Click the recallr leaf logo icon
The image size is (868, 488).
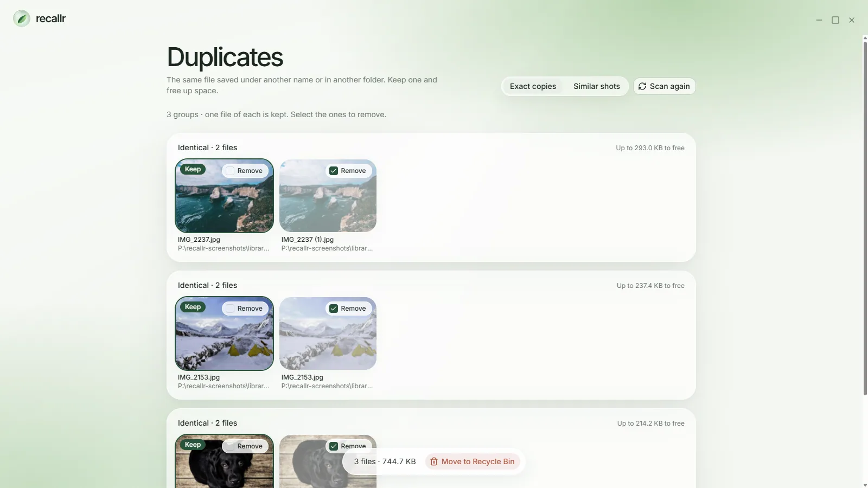[x=22, y=18]
